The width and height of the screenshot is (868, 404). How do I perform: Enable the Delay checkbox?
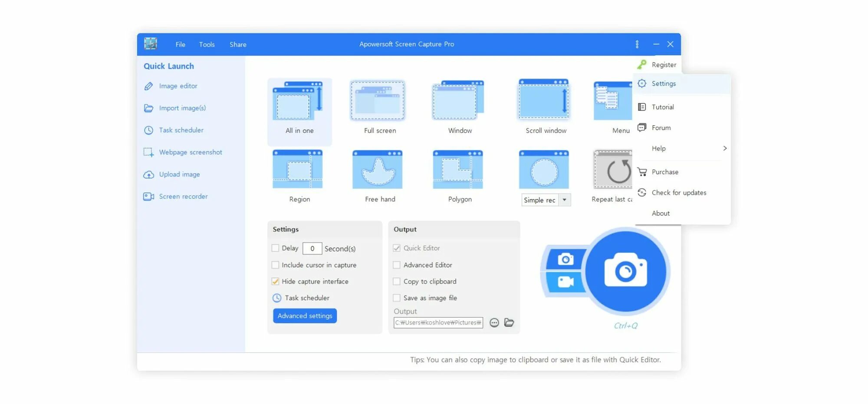[x=275, y=248]
